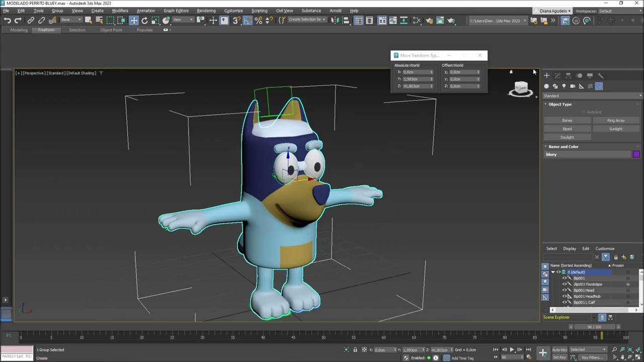Screen dimensions: 644x362
Task: Open the Utilities wrench tab
Action: 600,75
